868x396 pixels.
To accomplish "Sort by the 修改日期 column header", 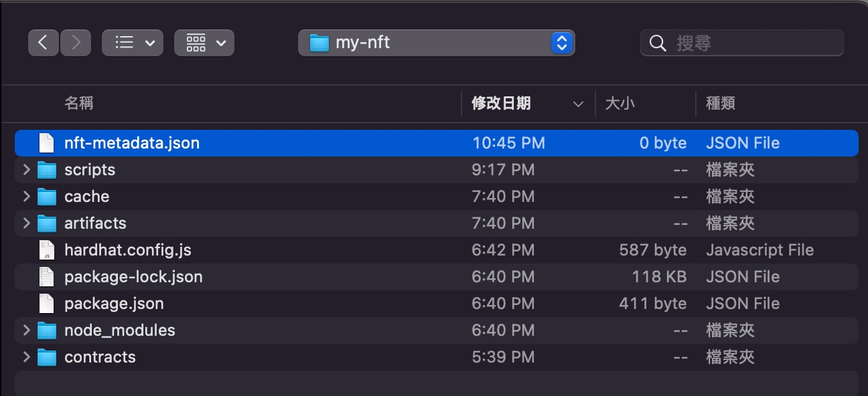I will point(501,103).
